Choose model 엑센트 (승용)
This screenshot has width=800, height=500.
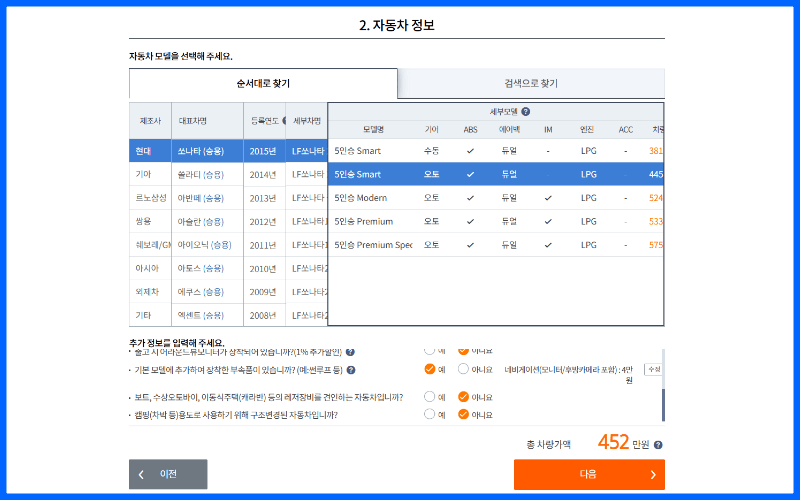coord(207,315)
